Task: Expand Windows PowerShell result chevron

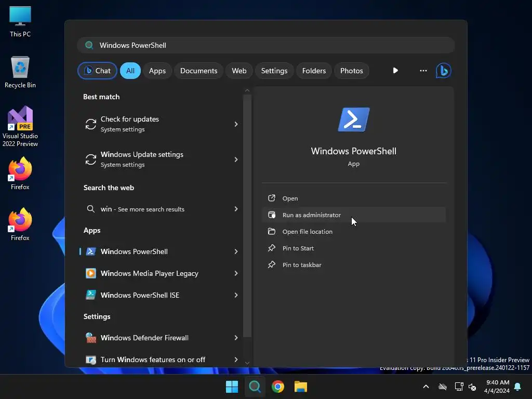Action: pyautogui.click(x=236, y=251)
